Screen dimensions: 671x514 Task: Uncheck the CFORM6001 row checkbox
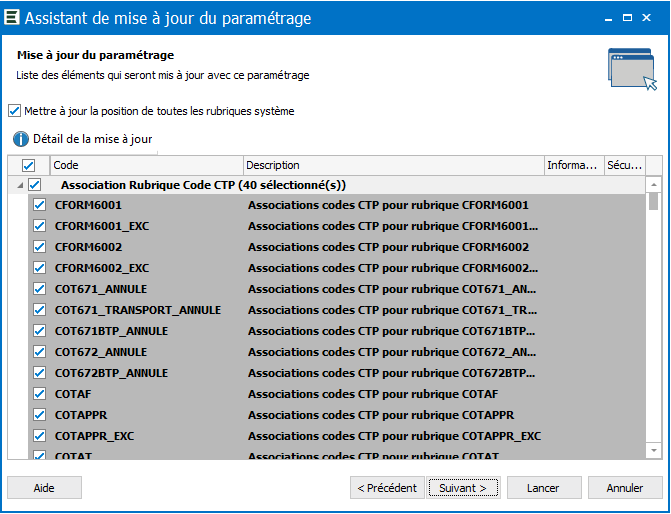click(x=39, y=205)
